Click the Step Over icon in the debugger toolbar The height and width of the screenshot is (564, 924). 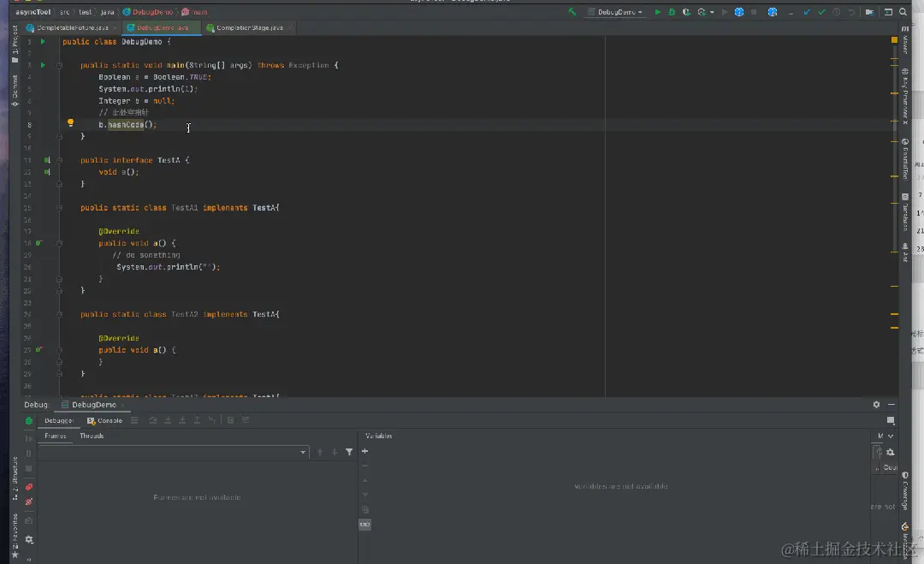point(153,420)
